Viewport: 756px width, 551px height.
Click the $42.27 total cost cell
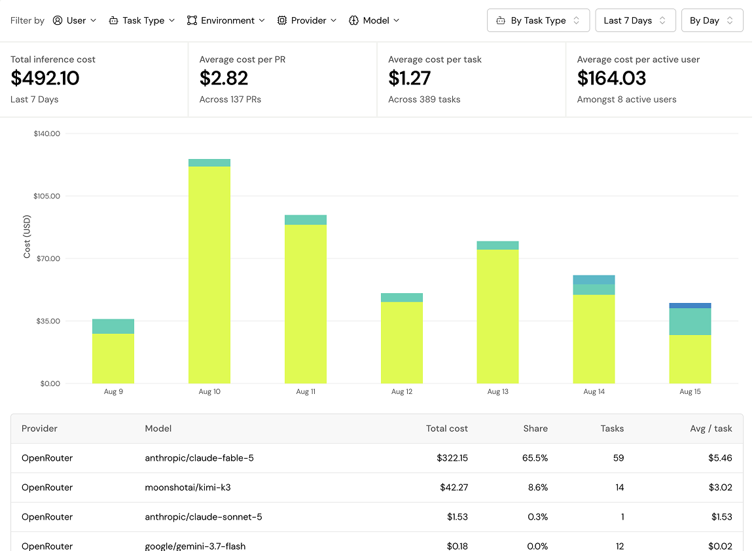click(x=454, y=488)
